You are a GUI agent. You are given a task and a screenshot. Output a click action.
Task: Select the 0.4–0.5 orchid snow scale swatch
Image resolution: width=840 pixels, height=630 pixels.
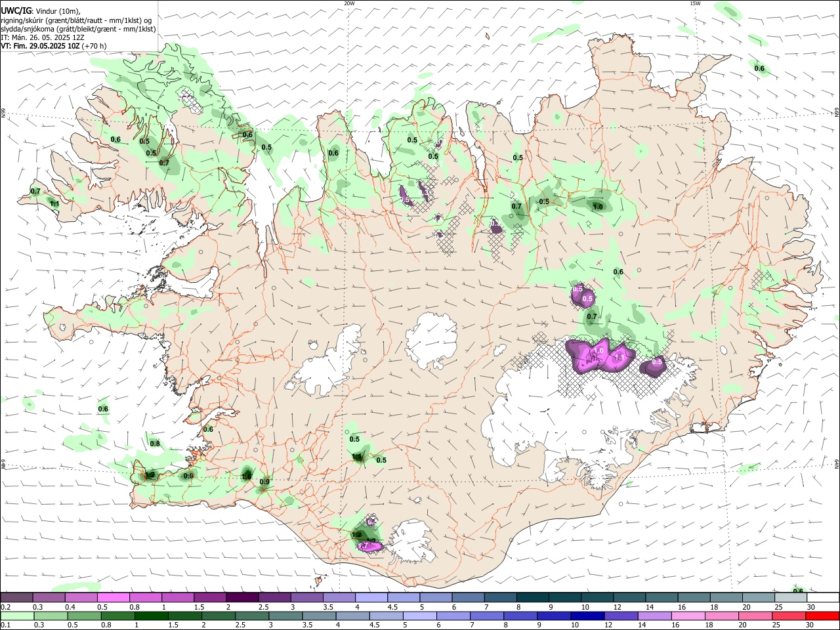point(81,597)
